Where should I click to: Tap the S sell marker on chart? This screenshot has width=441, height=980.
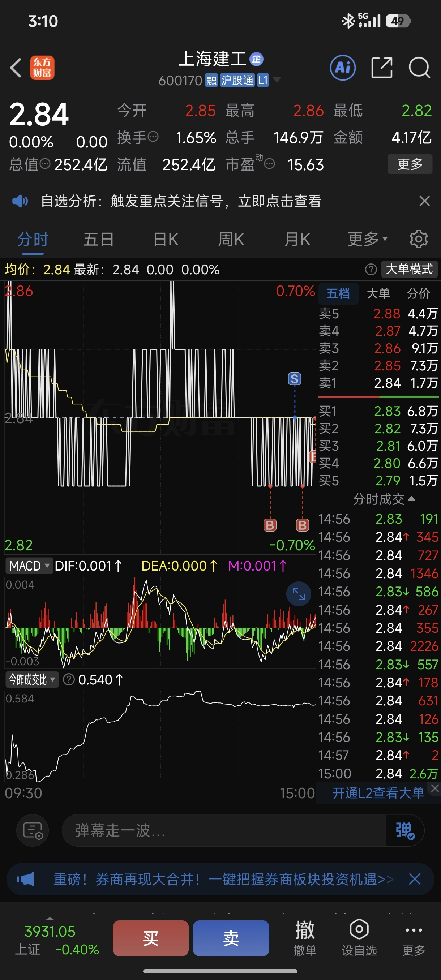pos(295,379)
